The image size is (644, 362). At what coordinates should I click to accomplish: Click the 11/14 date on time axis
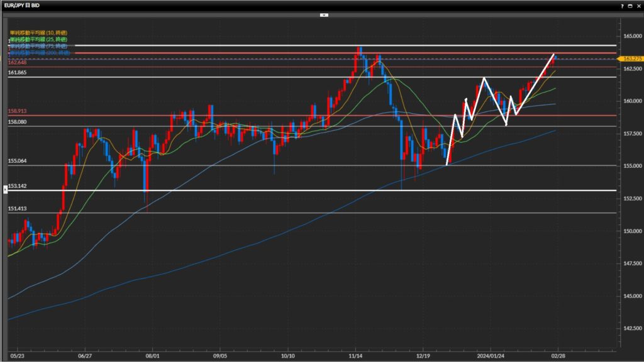click(355, 355)
